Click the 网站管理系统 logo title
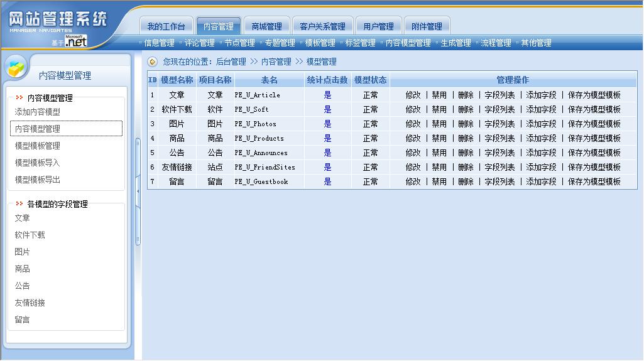This screenshot has width=644, height=361. 58,19
